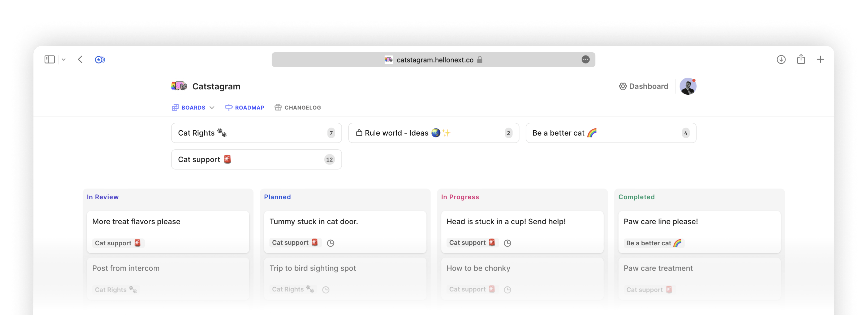Click the boards icon beside BOARDS
This screenshot has width=868, height=315.
pos(175,107)
